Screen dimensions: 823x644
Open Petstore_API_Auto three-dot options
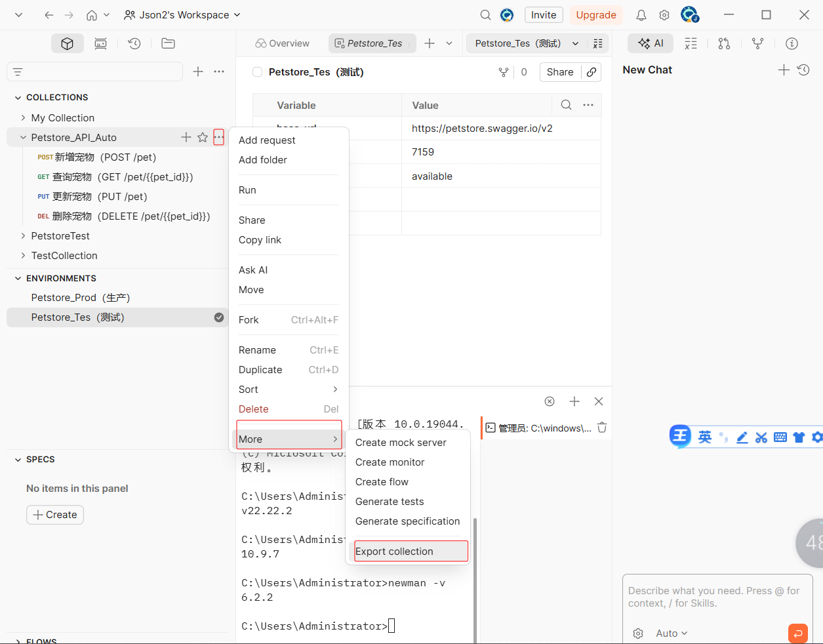(x=218, y=137)
